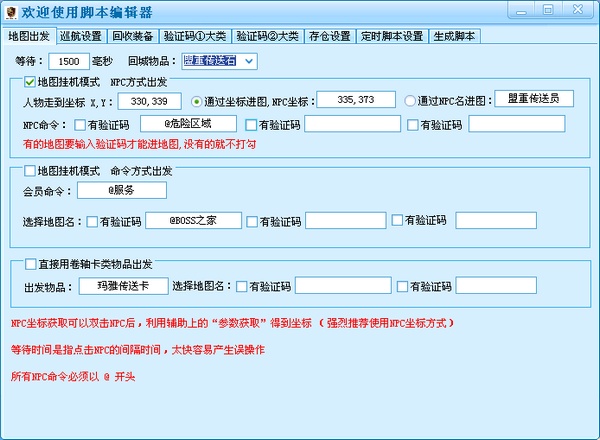
Task: Check third 有验证码 box in NPC命令 row
Action: tap(412, 125)
